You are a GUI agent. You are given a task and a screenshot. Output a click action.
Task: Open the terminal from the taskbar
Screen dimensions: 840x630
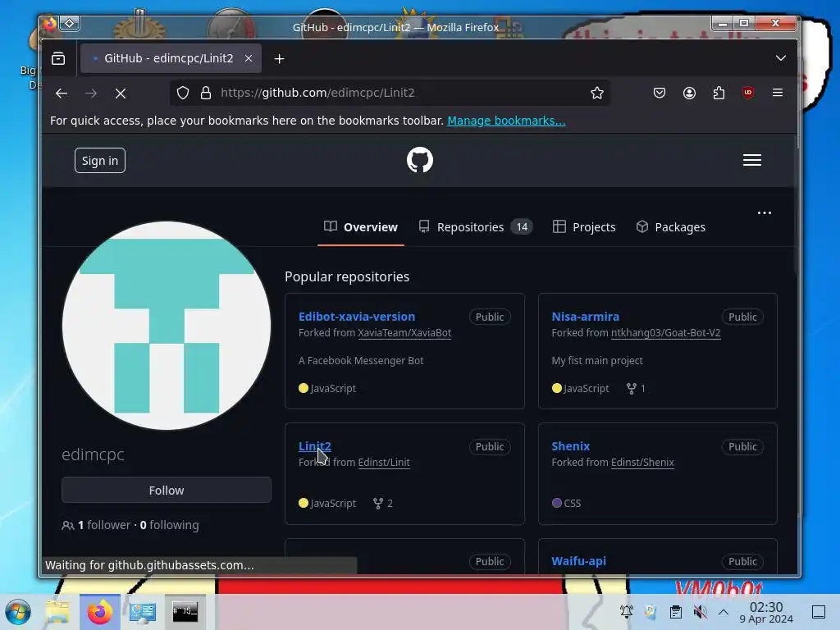click(x=185, y=612)
